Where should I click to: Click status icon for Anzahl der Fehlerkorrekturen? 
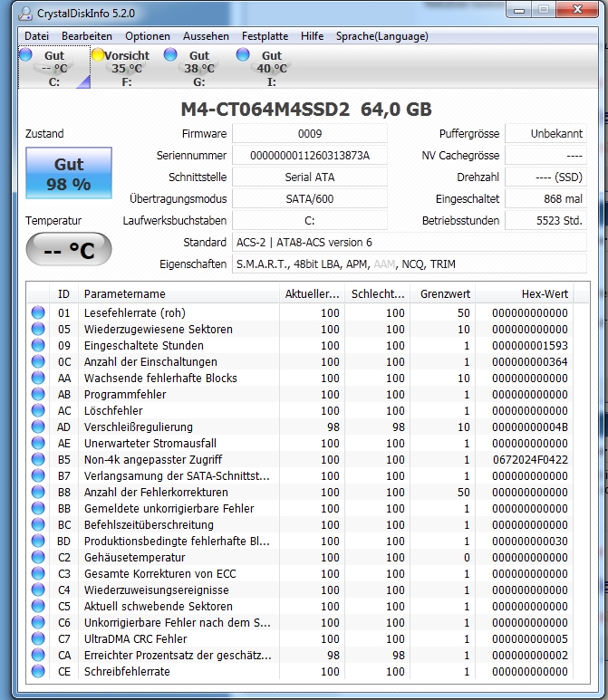pyautogui.click(x=38, y=492)
